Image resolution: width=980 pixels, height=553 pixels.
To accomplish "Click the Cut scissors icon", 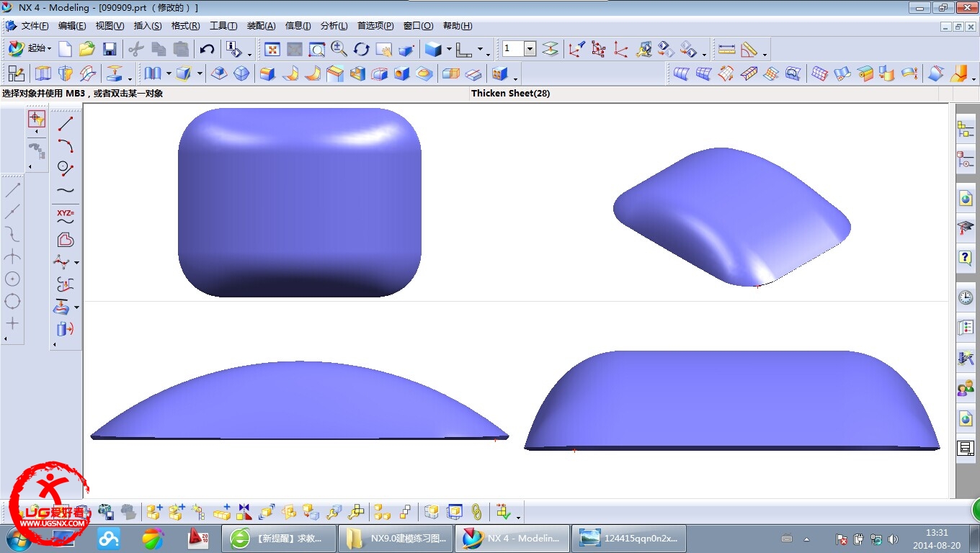I will click(x=136, y=49).
